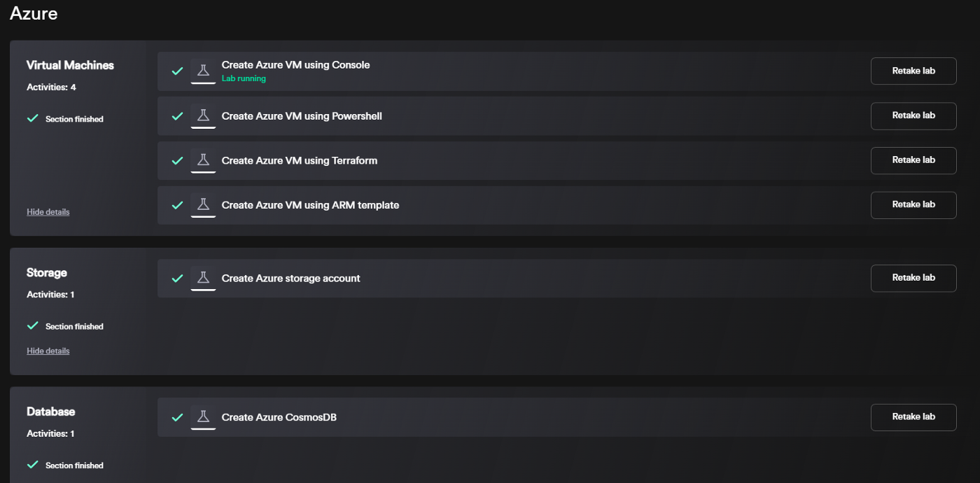Retake the Create Azure storage account lab
The height and width of the screenshot is (483, 980).
click(x=913, y=278)
